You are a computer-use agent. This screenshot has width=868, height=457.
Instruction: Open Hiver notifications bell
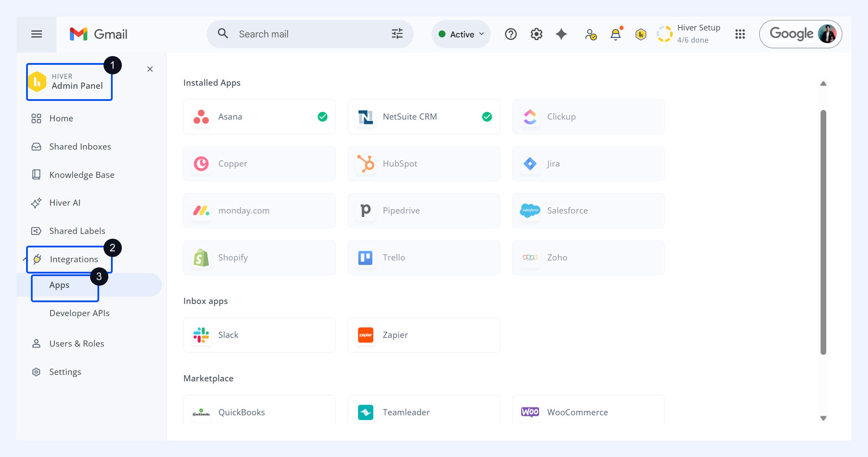(616, 34)
